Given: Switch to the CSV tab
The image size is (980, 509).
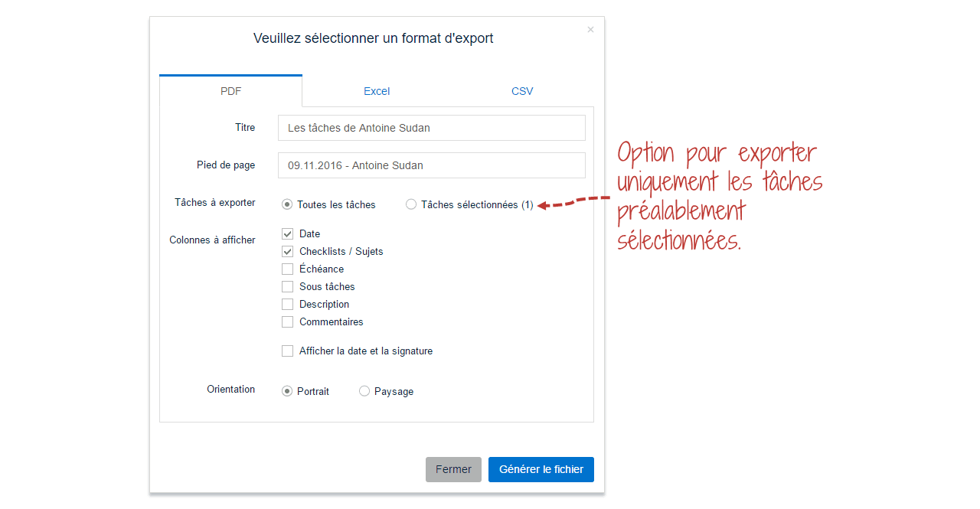Looking at the screenshot, I should (522, 91).
